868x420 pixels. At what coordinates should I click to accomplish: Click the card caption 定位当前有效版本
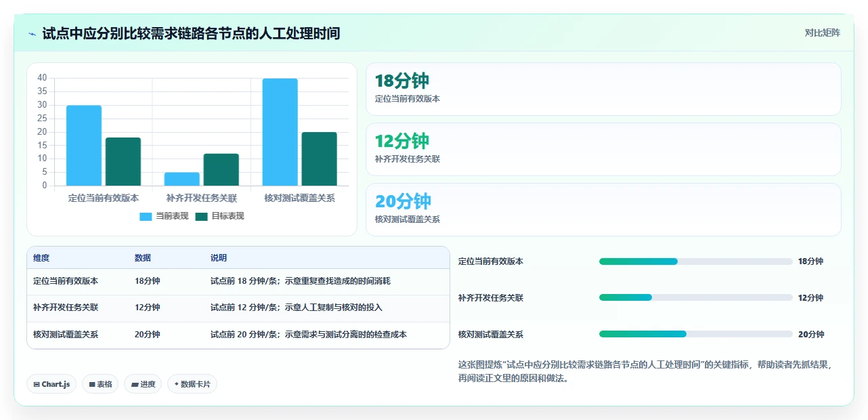pos(408,98)
